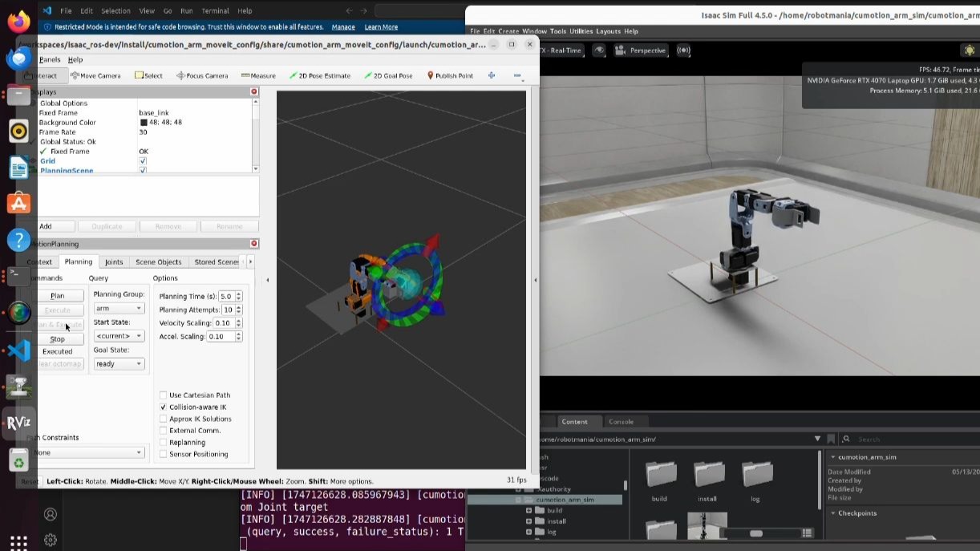
Task: Disable Collision-aware IK
Action: coord(164,407)
